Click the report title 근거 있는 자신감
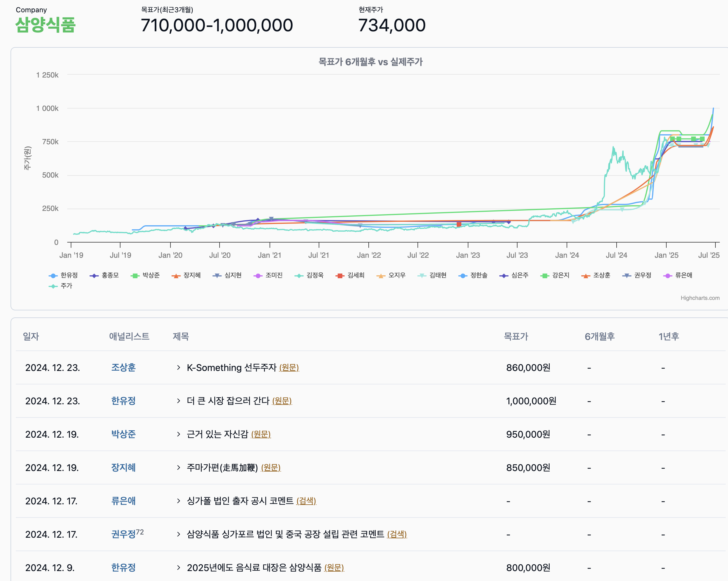This screenshot has width=728, height=581. (x=218, y=434)
